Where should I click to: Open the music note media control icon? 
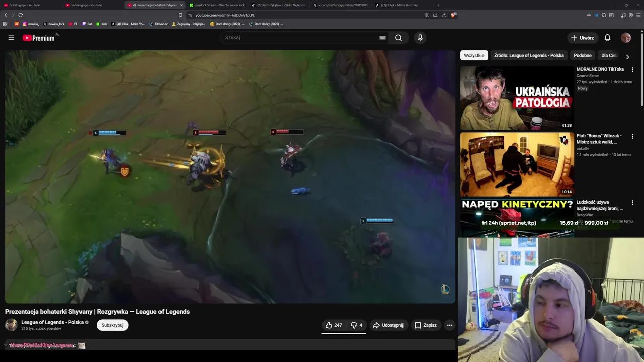tap(623, 15)
